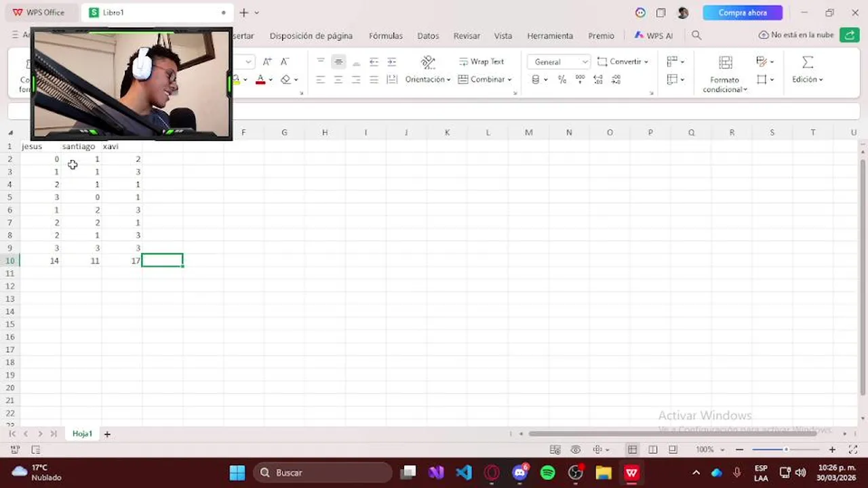Click the eraser clear format icon
Image resolution: width=868 pixels, height=488 pixels.
pos(285,79)
